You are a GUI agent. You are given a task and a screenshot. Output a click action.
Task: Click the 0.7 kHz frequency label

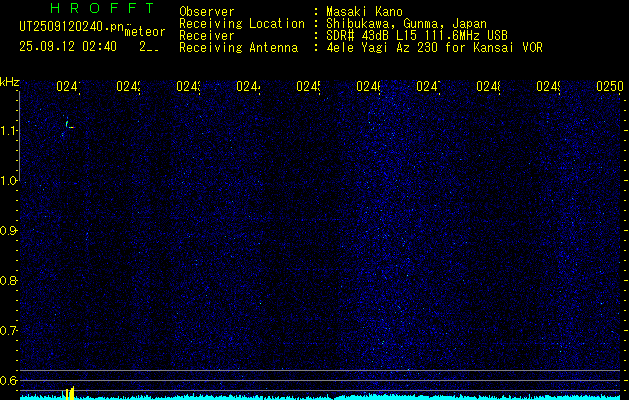(x=9, y=331)
